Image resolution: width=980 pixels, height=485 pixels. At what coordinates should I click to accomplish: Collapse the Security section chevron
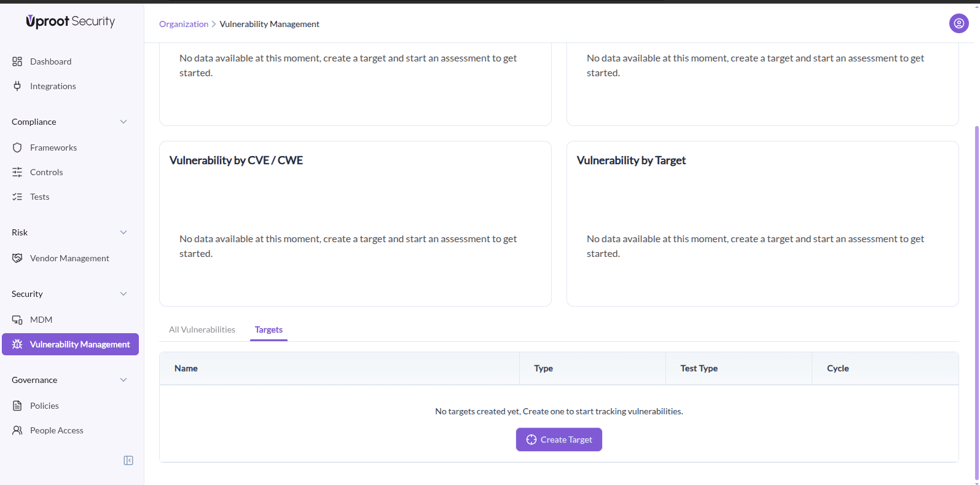(123, 294)
